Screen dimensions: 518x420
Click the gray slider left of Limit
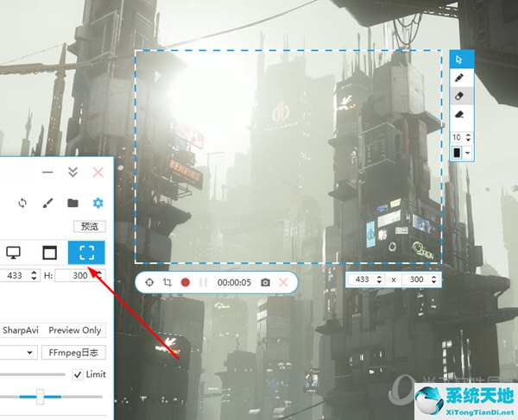coord(33,374)
